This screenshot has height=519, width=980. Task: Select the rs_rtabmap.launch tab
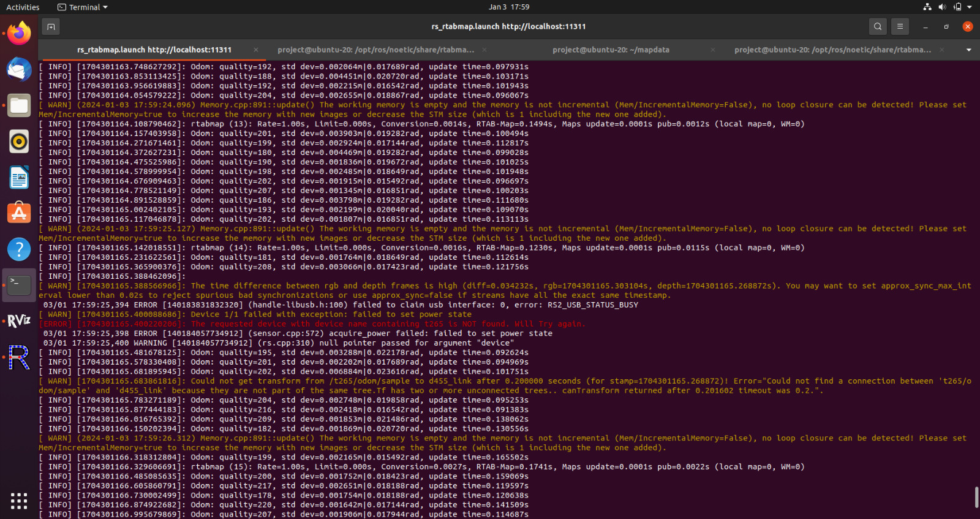click(154, 50)
